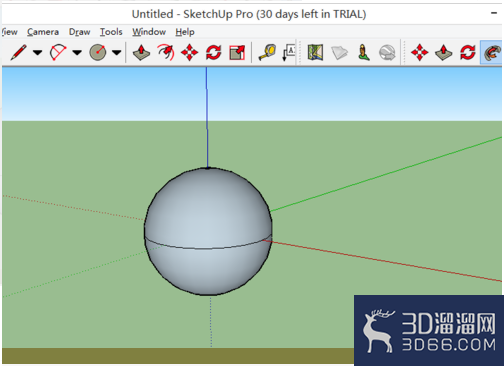
Task: Expand the Circle shape dropdown arrow
Action: coord(116,52)
